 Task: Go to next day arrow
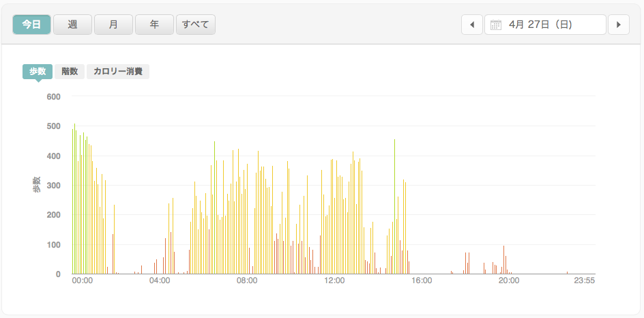pos(619,25)
